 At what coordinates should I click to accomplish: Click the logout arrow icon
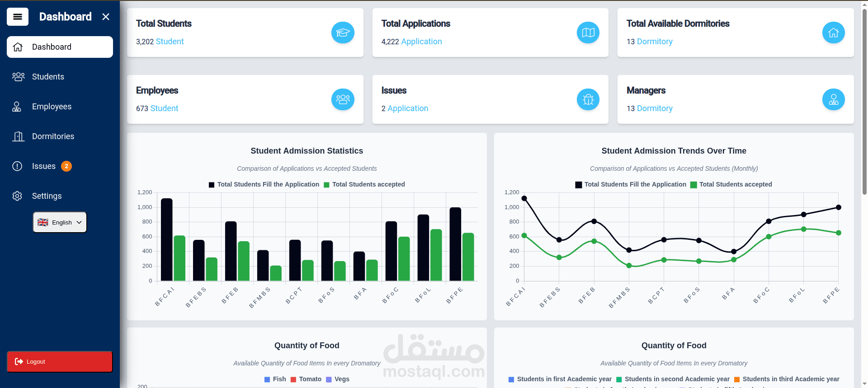pos(19,361)
